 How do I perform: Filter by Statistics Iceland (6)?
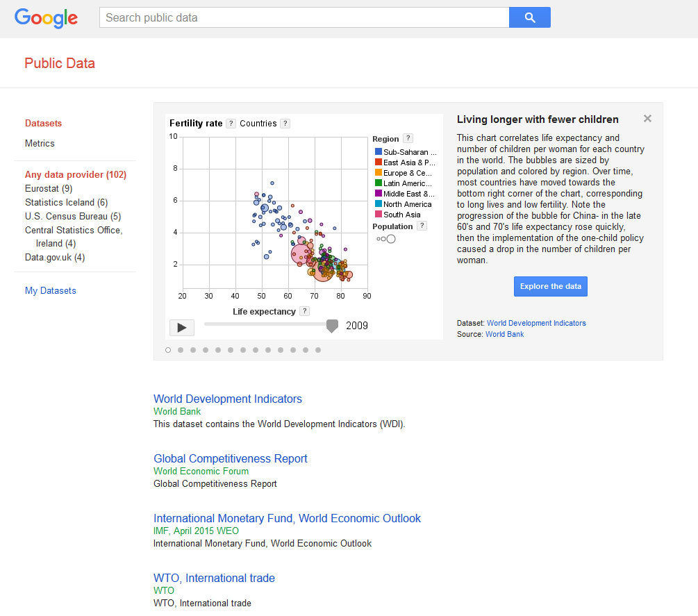(67, 202)
